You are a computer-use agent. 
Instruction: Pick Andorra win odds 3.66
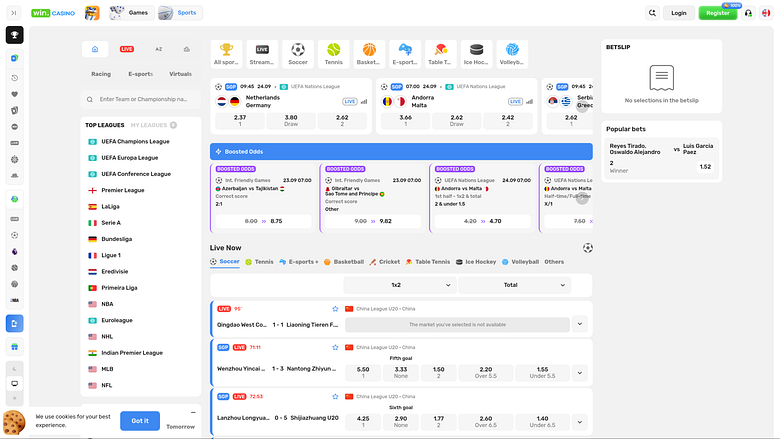(405, 121)
